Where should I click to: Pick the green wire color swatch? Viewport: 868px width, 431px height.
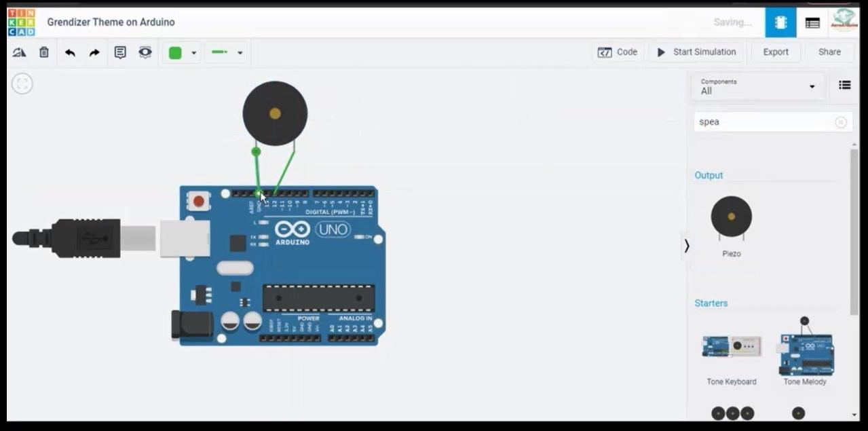click(x=175, y=53)
